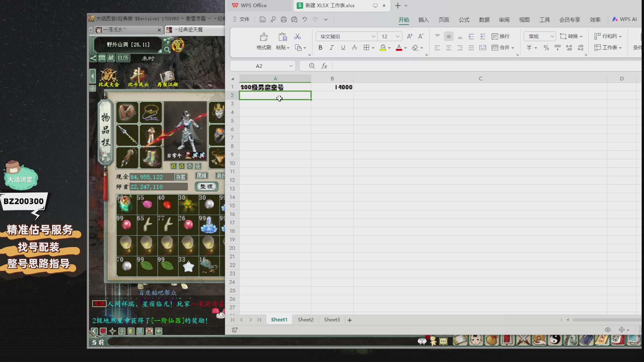Click the eye reading mode icon in status bar
644x362 pixels.
click(x=608, y=330)
